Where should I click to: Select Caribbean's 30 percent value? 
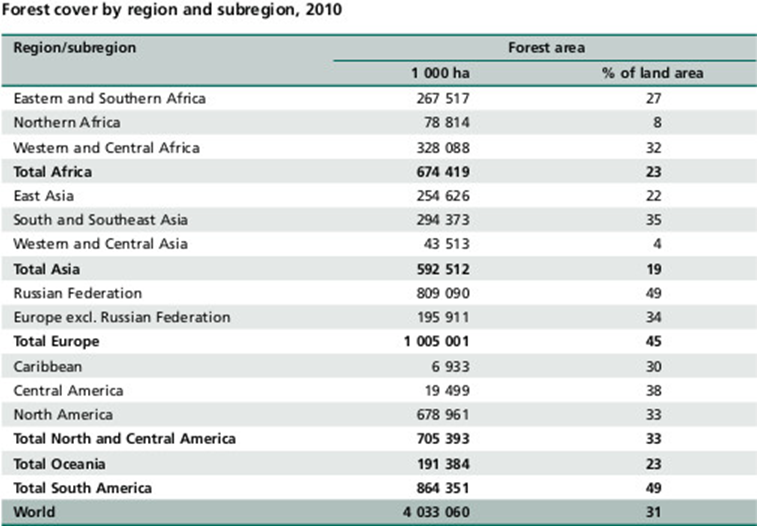pyautogui.click(x=653, y=367)
